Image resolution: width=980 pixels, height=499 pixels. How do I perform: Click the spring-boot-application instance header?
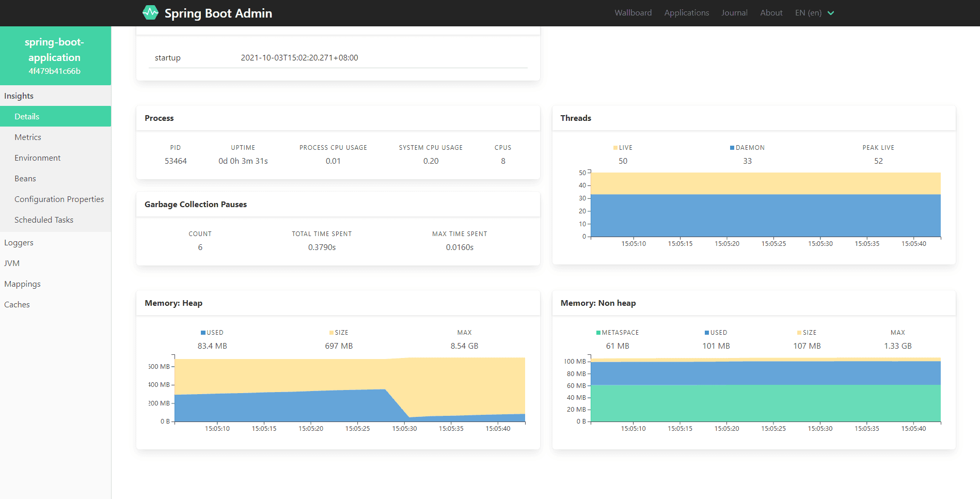tap(55, 56)
